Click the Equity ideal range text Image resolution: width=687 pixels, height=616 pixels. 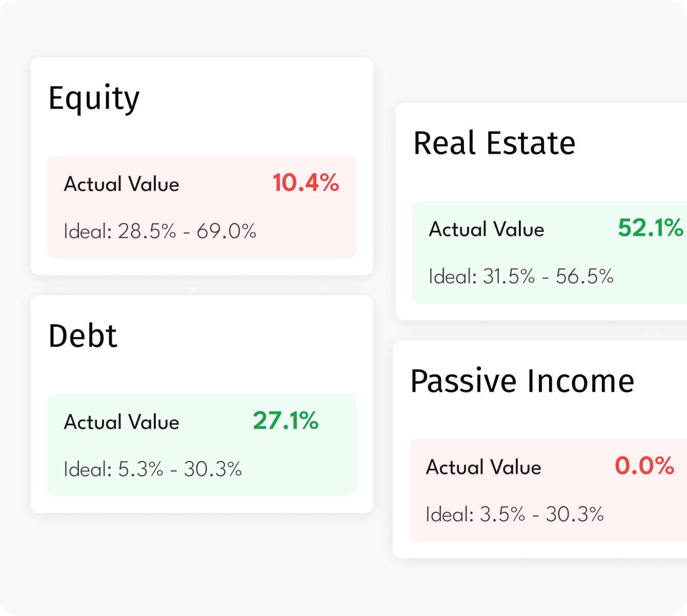click(160, 232)
